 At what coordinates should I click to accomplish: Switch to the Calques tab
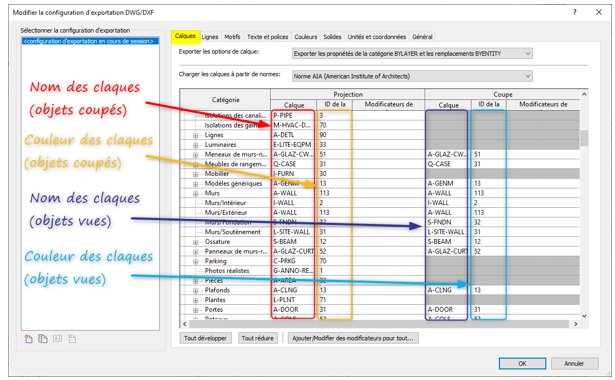(185, 36)
